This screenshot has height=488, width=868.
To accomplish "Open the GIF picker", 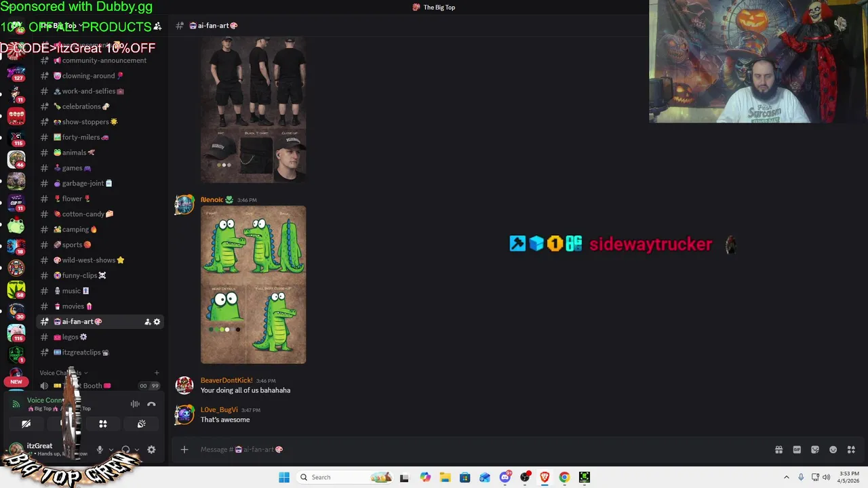I will tap(797, 449).
